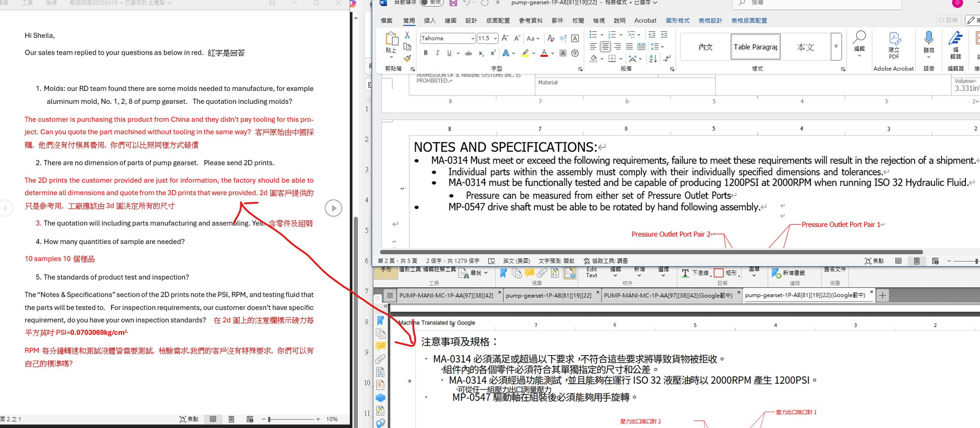
Task: Select the Format Painter brush icon
Action: [x=407, y=58]
